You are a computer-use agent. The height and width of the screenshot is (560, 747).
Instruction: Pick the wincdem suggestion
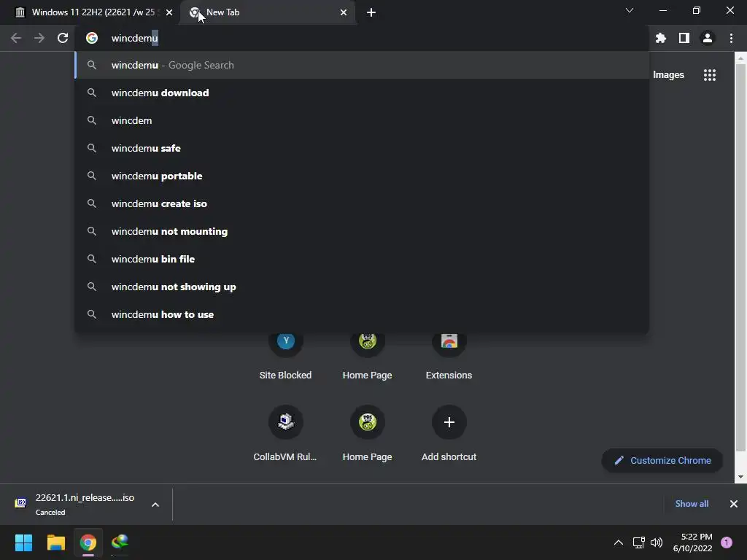(x=362, y=120)
